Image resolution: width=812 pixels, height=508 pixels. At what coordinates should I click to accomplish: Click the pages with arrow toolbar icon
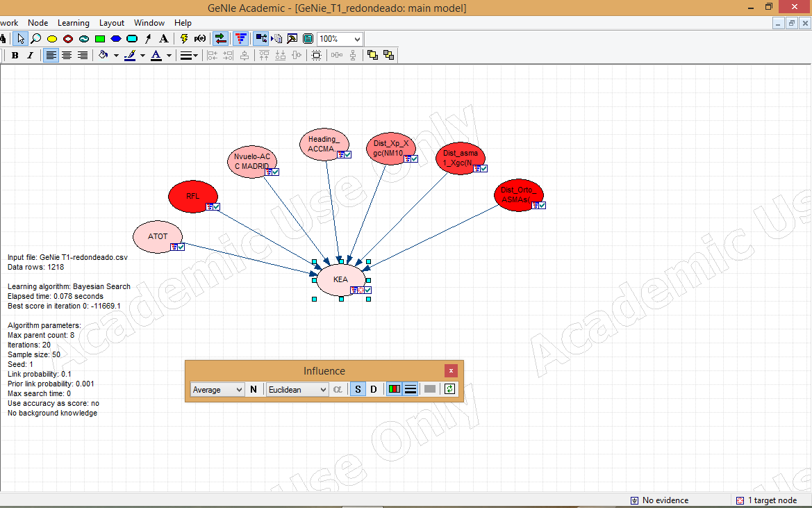[277, 39]
